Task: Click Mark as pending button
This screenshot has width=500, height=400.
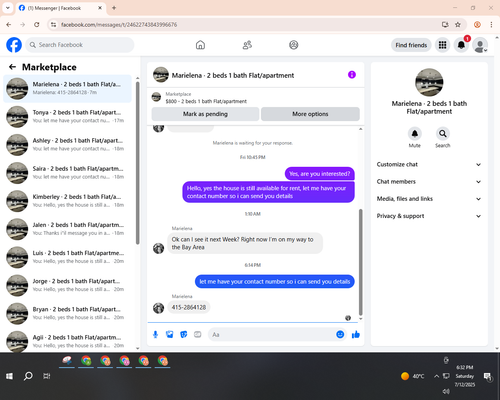Action: coord(205,114)
